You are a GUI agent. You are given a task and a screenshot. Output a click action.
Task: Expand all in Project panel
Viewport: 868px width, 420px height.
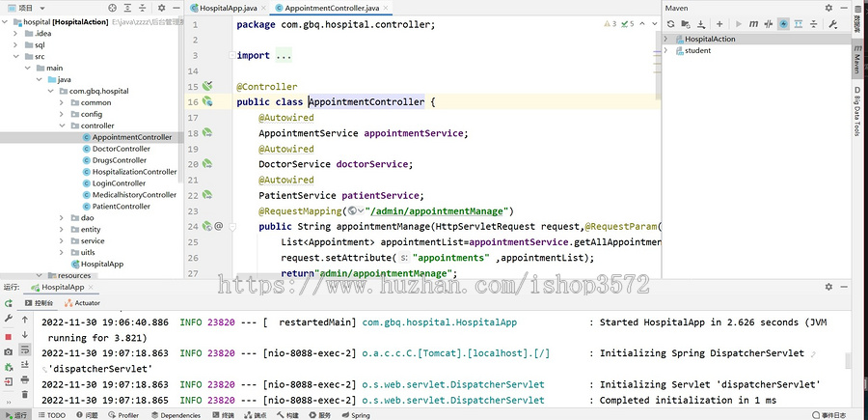tap(128, 8)
